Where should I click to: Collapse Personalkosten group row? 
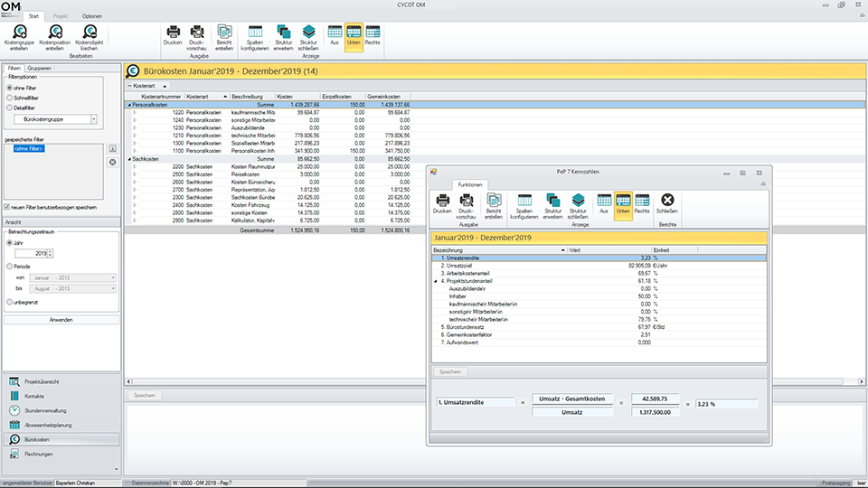(129, 105)
